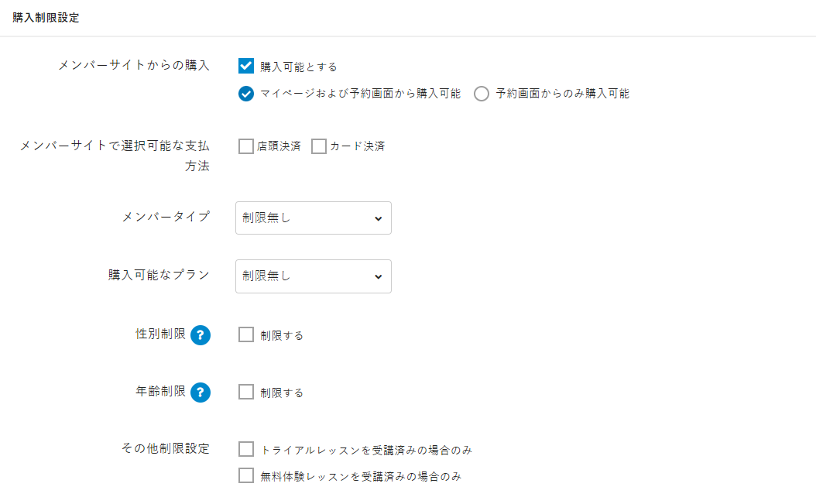This screenshot has height=504, width=816.
Task: Enable 店頭決済 payment method checkbox
Action: (246, 146)
